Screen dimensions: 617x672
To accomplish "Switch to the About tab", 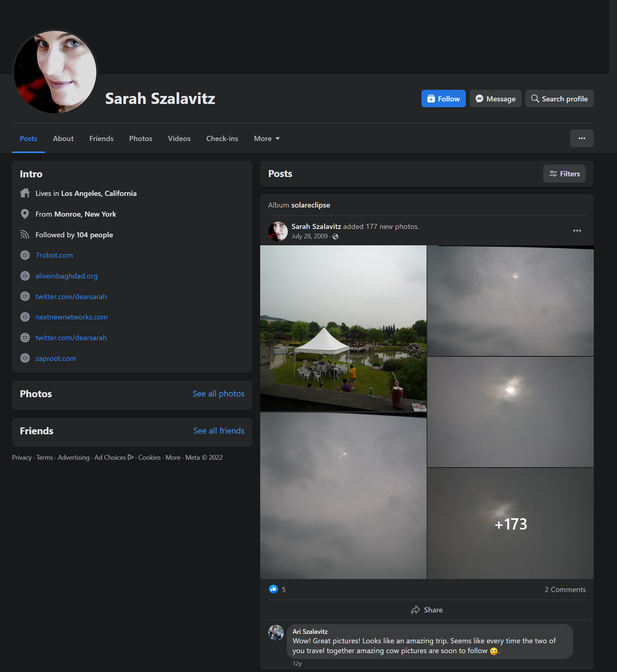I will [63, 138].
